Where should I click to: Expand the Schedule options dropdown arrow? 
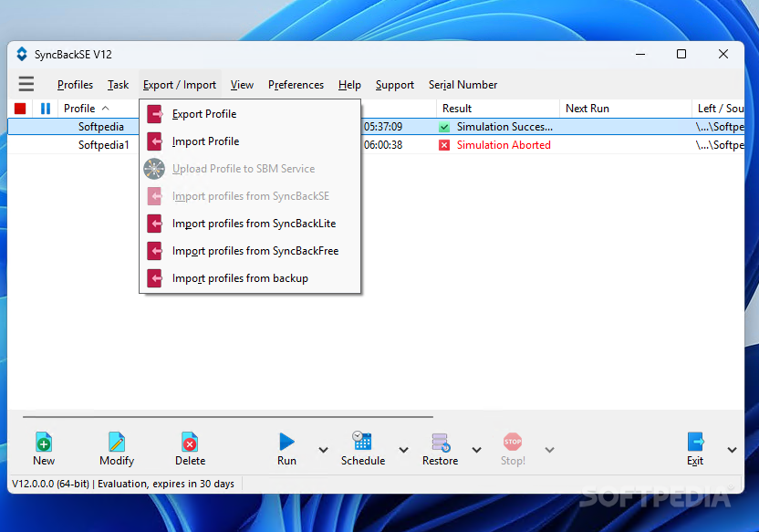[x=403, y=450]
